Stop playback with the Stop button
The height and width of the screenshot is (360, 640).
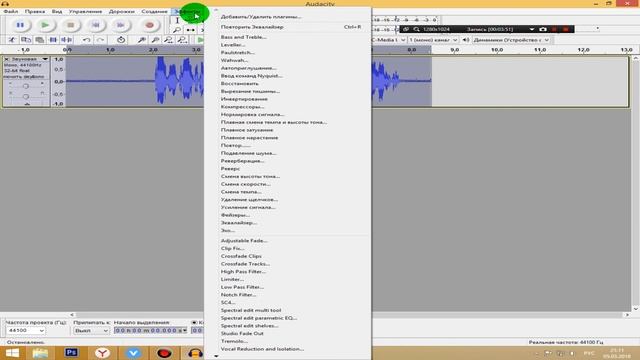[x=71, y=25]
